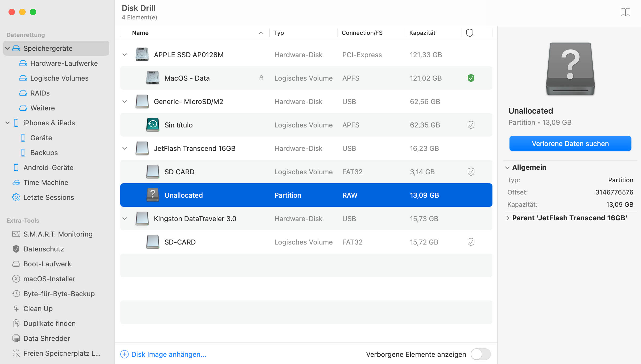Open macOS-Installer tool
Image resolution: width=641 pixels, height=364 pixels.
[44, 279]
